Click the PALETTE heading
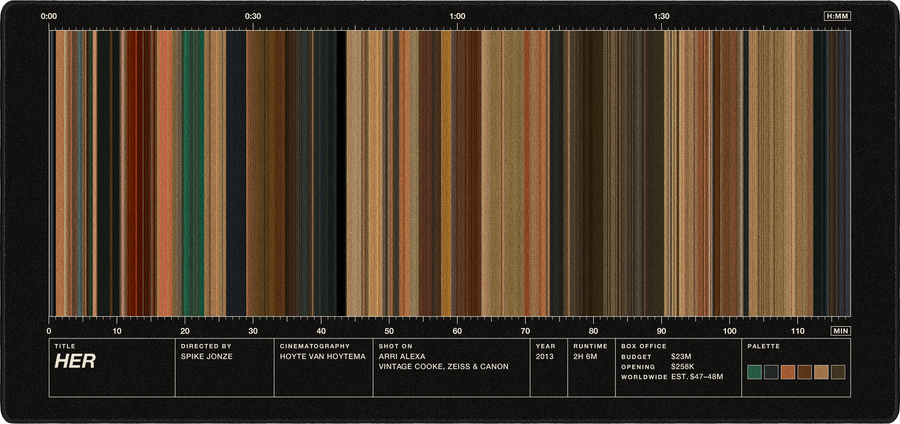Viewport: 900px width, 424px height. click(x=763, y=347)
